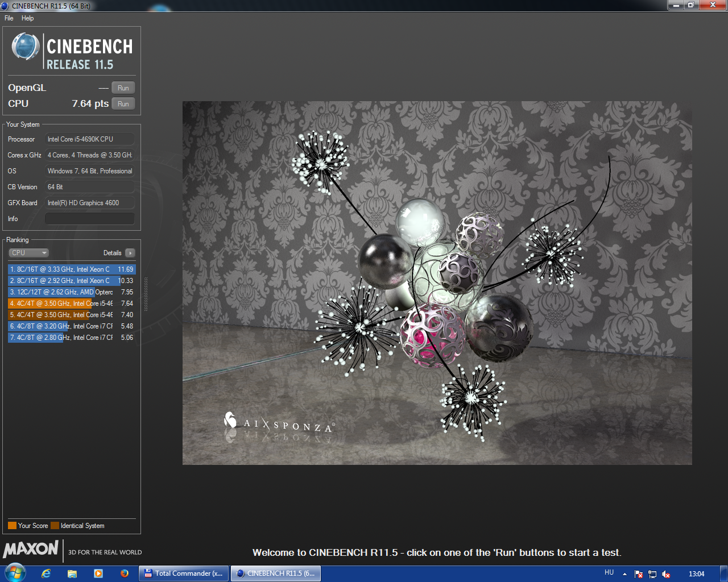Open Windows Explorer from taskbar
Viewport: 728px width, 582px height.
pos(72,573)
